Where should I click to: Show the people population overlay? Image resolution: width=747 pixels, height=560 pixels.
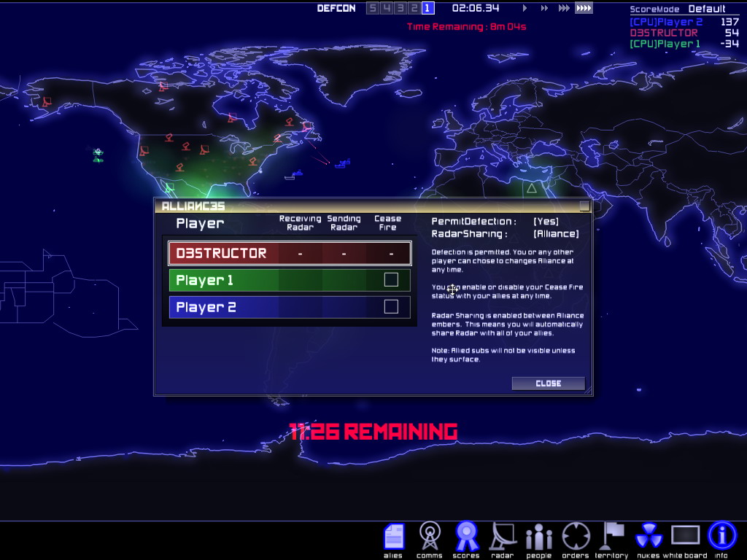click(539, 537)
